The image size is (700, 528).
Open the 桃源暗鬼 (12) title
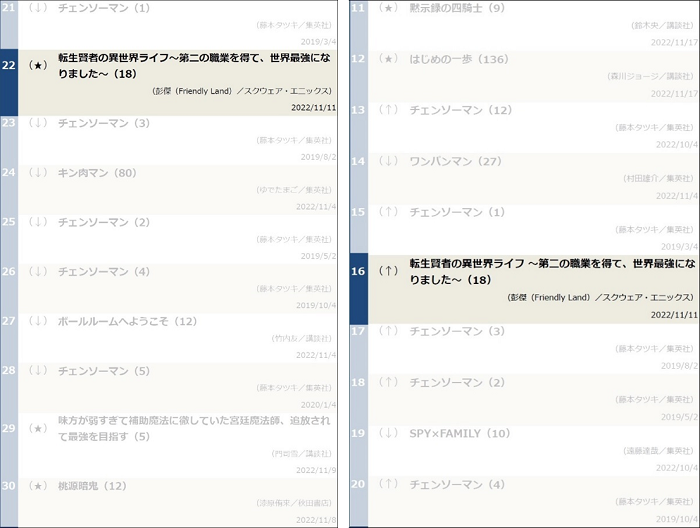(92, 486)
